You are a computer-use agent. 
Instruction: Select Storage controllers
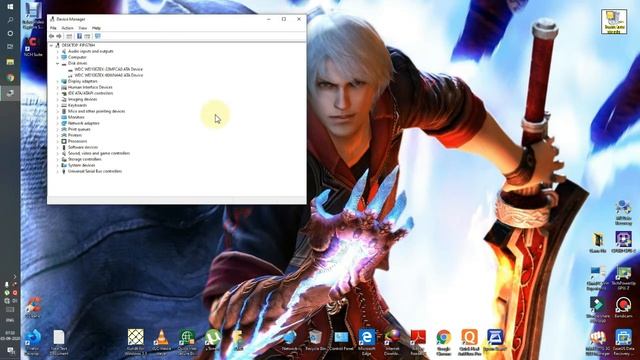[x=84, y=159]
